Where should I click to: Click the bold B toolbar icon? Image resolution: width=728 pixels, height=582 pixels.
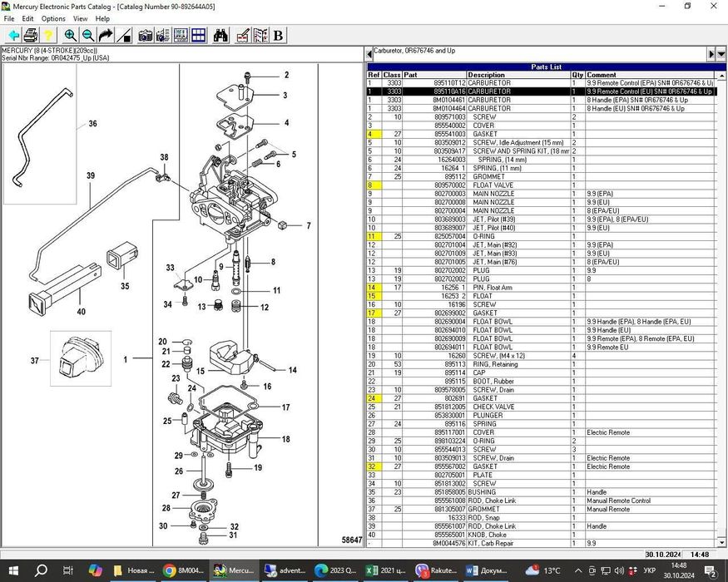tap(278, 35)
